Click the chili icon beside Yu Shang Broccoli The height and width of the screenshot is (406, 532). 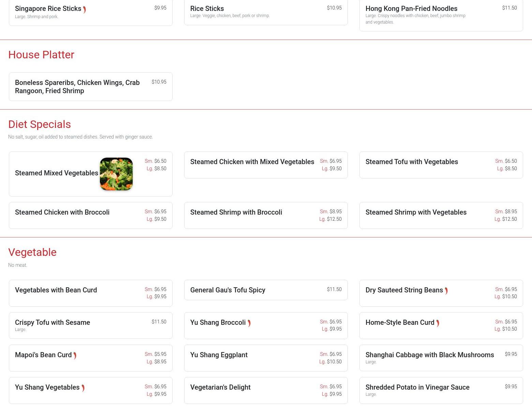249,323
